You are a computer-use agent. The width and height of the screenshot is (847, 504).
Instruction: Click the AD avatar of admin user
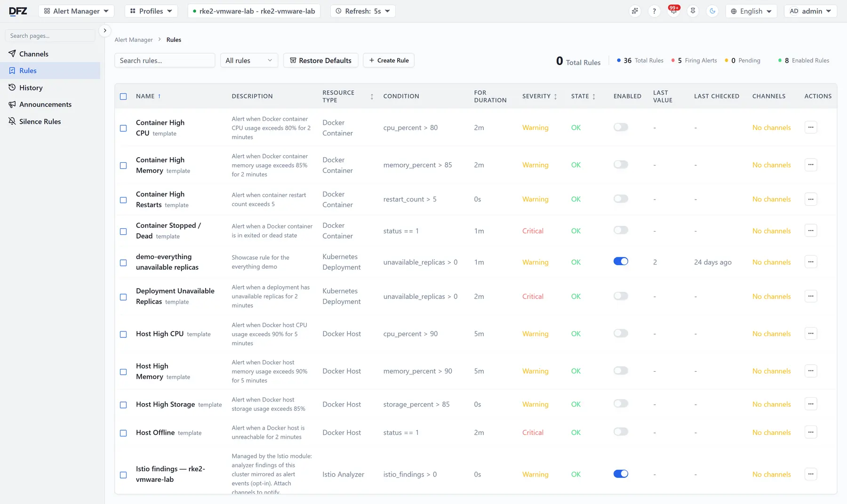794,11
